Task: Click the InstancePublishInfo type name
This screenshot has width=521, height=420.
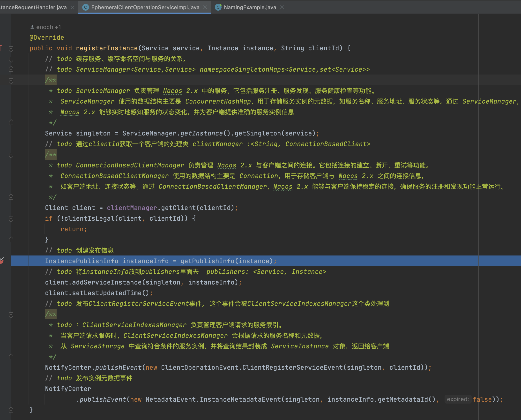Action: click(82, 261)
